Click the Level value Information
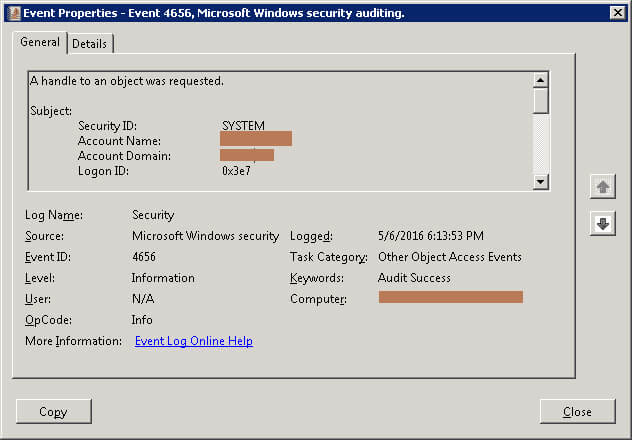Screen dimensions: 632x440 coord(163,278)
